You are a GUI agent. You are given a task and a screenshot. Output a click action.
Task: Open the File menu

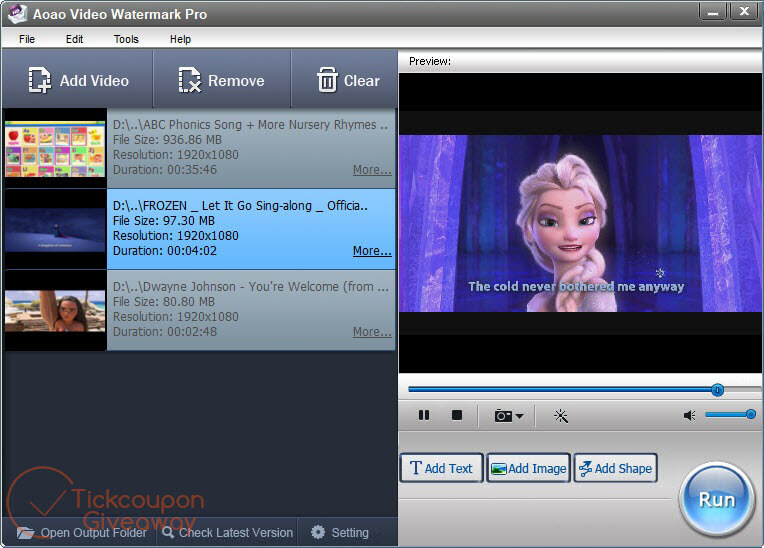coord(27,39)
